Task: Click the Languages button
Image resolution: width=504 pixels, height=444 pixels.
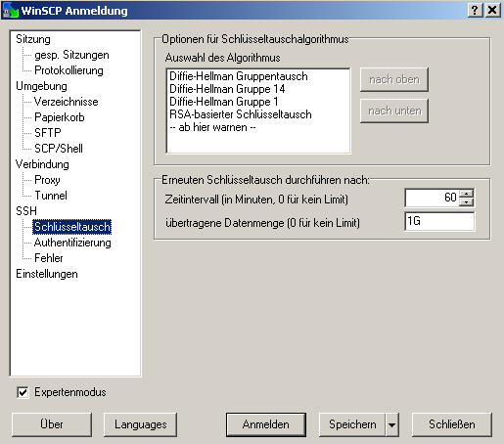Action: tap(141, 424)
